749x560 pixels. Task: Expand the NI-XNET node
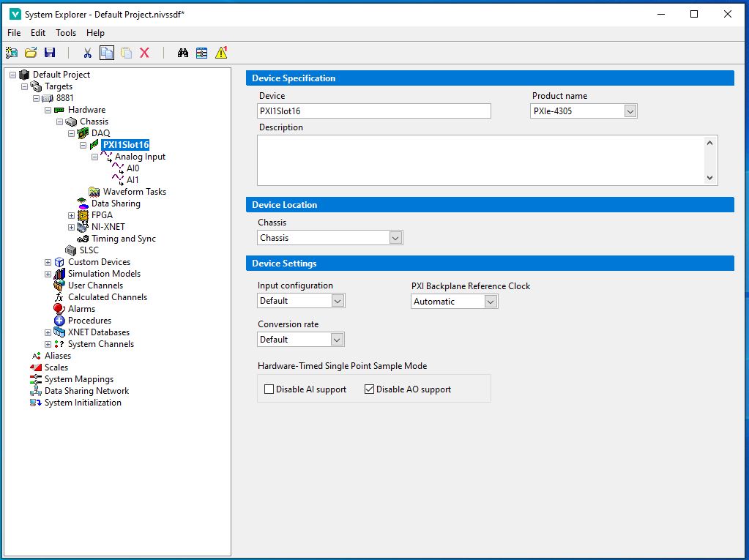tap(71, 227)
